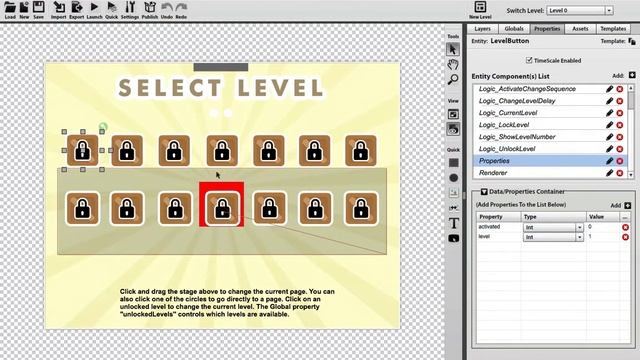This screenshot has height=360, width=640.
Task: Select the gray bar entity above the title
Action: click(x=220, y=67)
